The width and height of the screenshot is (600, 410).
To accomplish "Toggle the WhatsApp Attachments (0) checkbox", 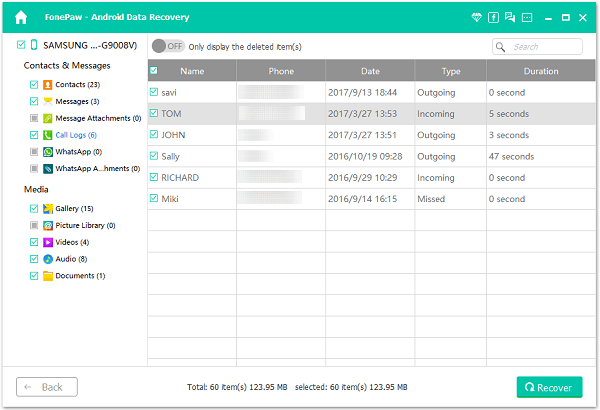I will 34,169.
